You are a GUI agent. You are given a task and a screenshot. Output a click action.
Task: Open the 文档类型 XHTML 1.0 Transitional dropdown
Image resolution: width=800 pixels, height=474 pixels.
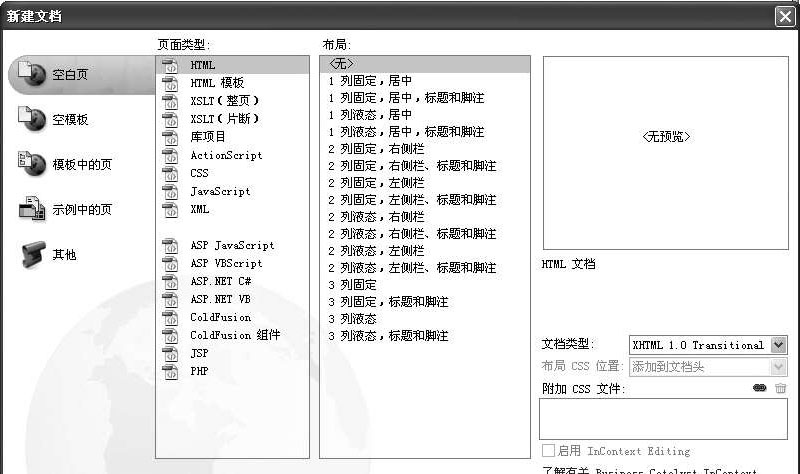point(779,345)
